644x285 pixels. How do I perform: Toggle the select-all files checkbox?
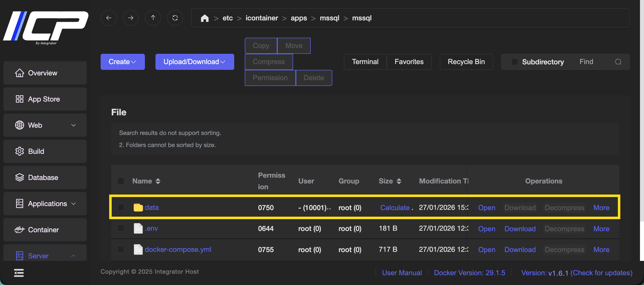121,181
